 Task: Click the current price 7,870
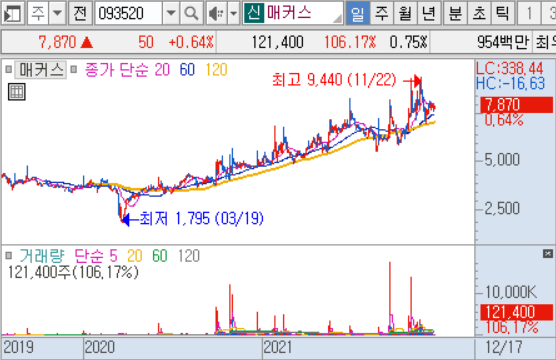[x=57, y=42]
